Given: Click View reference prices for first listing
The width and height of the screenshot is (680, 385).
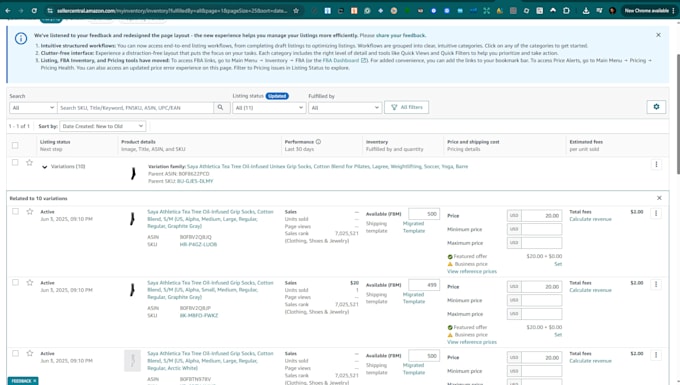Looking at the screenshot, I should [472, 271].
